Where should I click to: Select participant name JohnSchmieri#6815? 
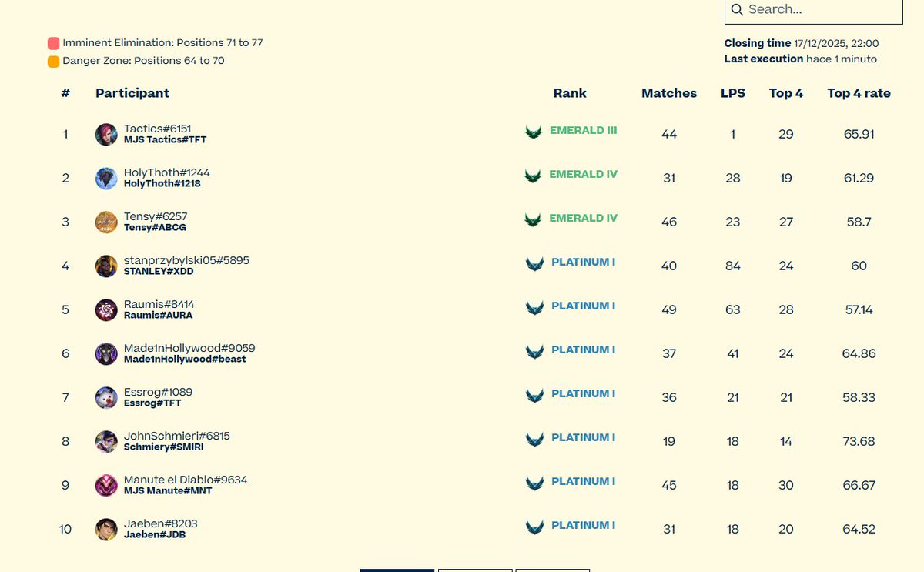pos(177,436)
